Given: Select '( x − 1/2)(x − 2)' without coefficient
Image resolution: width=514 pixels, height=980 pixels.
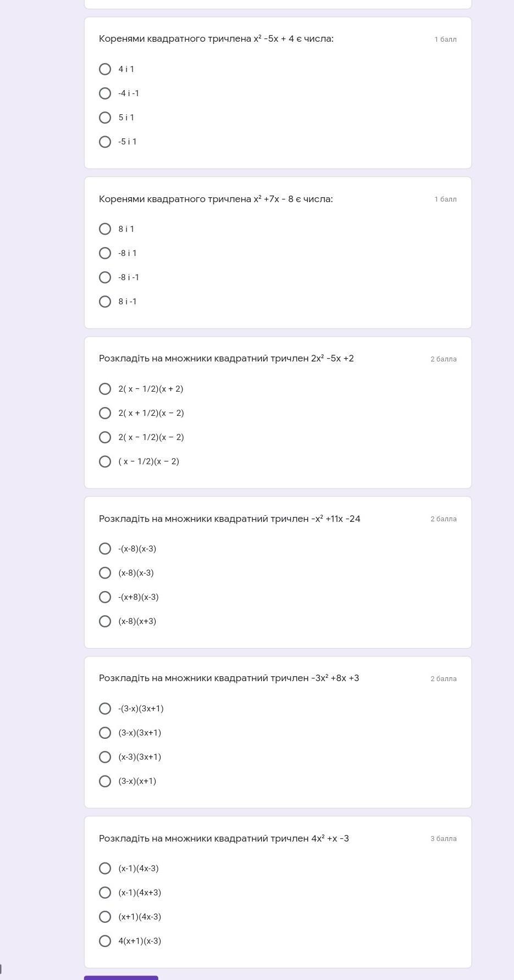Looking at the screenshot, I should (x=105, y=461).
